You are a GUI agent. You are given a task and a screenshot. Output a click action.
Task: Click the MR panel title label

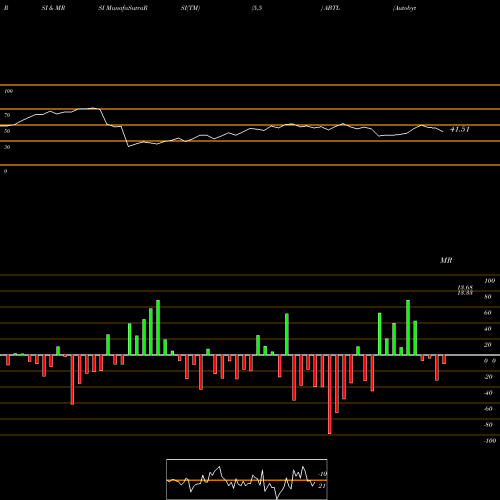(446, 260)
